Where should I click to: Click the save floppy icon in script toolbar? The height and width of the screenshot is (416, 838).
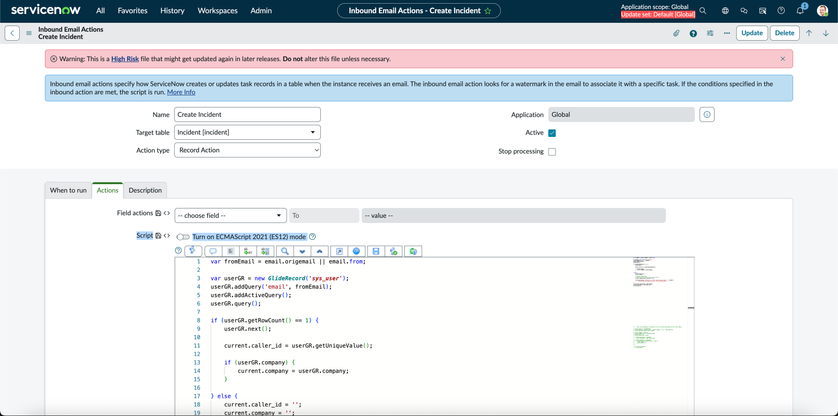coord(376,251)
